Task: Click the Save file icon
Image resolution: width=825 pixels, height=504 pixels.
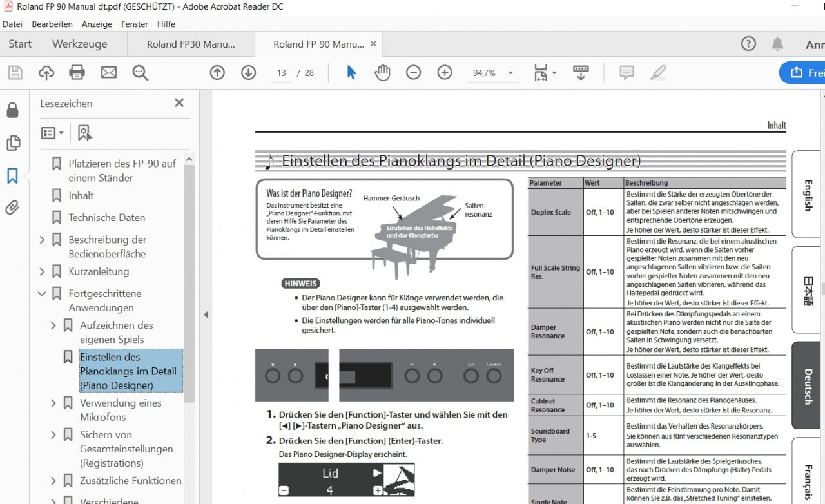Action: [x=15, y=72]
